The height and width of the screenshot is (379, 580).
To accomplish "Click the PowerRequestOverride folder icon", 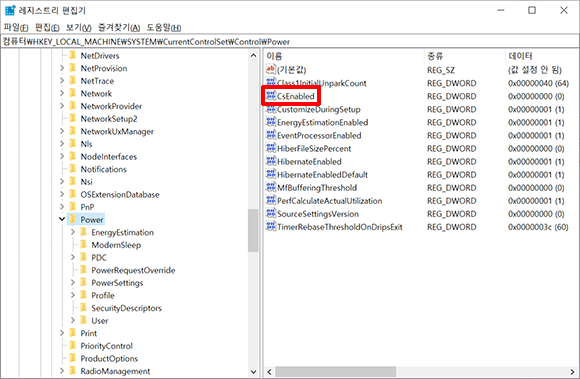I will tap(84, 270).
